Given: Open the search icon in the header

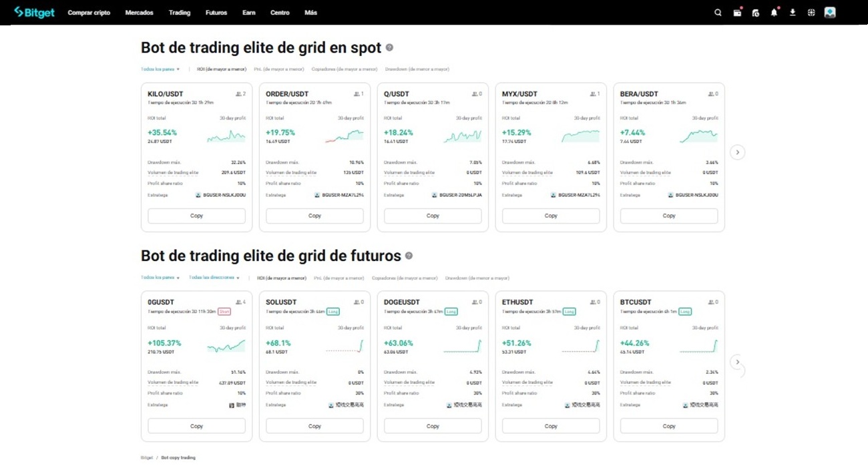Looking at the screenshot, I should [718, 12].
